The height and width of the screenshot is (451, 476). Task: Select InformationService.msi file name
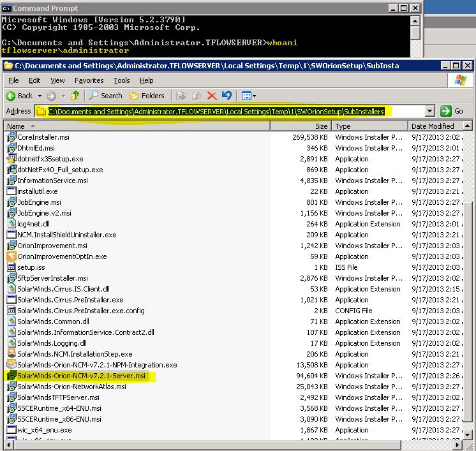point(52,181)
